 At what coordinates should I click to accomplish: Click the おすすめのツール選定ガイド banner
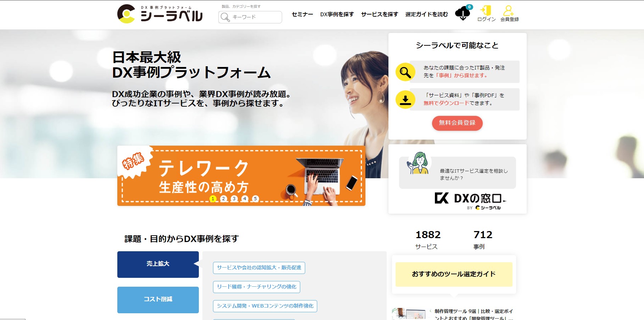(454, 274)
